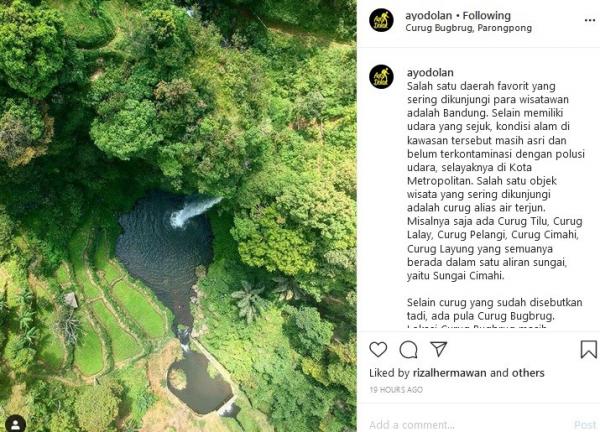Select the caption text about Bandung

tap(495, 181)
